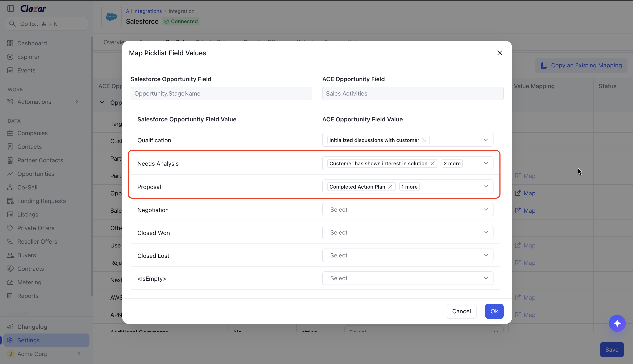The height and width of the screenshot is (364, 633).
Task: Click the Clazar logo
Action: [33, 9]
